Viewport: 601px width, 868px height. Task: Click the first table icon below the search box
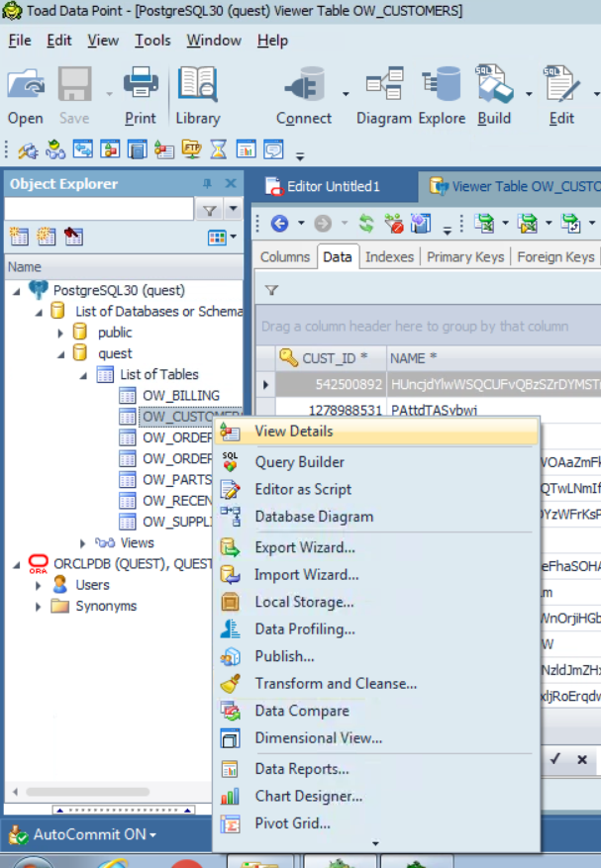(x=19, y=237)
